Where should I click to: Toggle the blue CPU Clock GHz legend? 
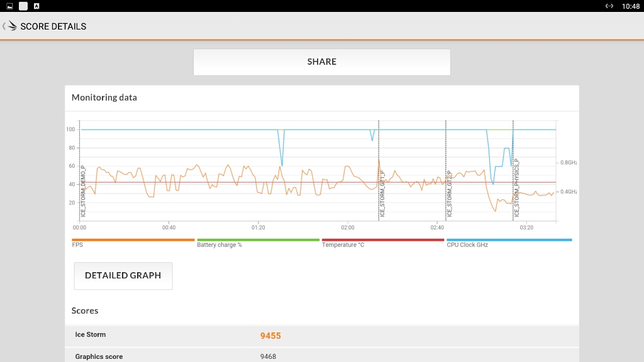pyautogui.click(x=509, y=243)
